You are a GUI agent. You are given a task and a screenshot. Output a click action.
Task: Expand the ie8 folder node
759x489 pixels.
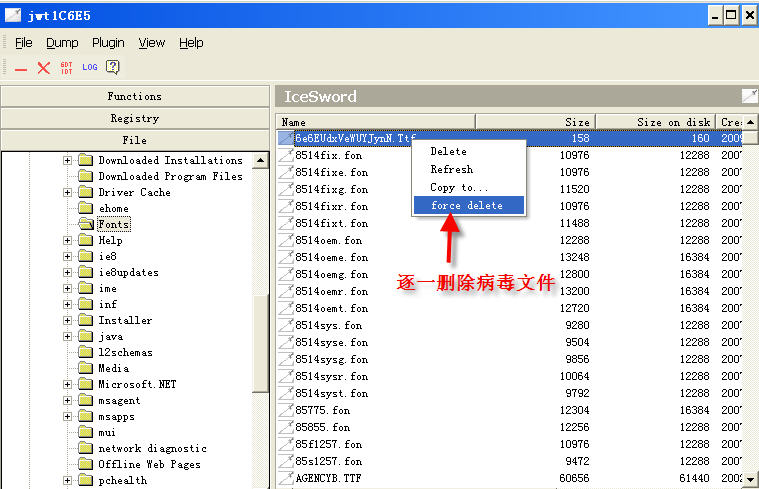(67, 256)
